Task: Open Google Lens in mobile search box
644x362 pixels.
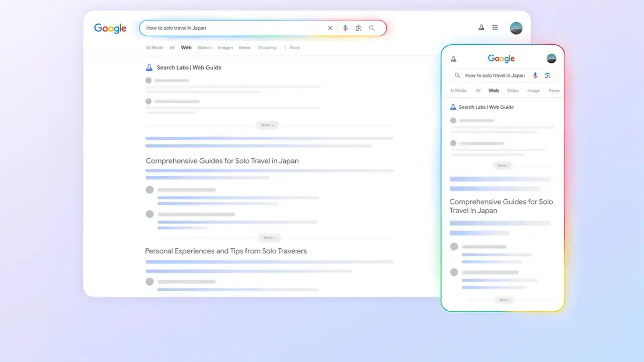Action: 547,75
